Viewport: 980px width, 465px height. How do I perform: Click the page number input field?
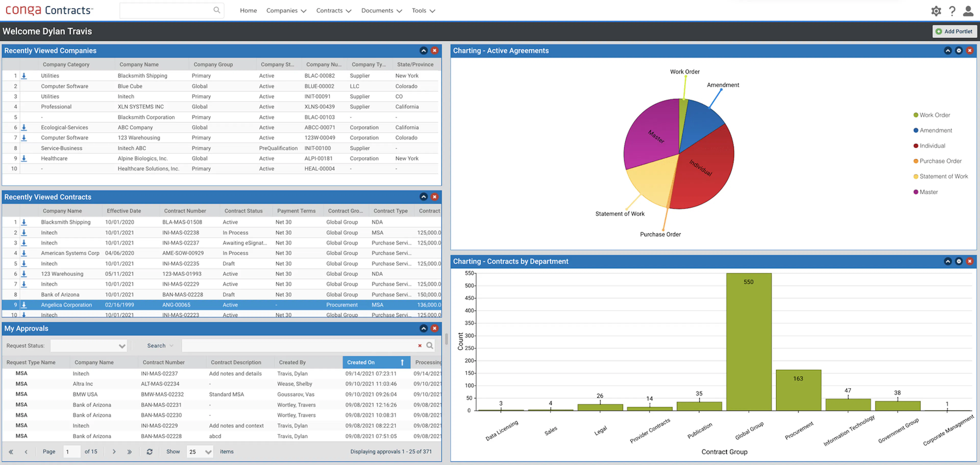pyautogui.click(x=71, y=451)
